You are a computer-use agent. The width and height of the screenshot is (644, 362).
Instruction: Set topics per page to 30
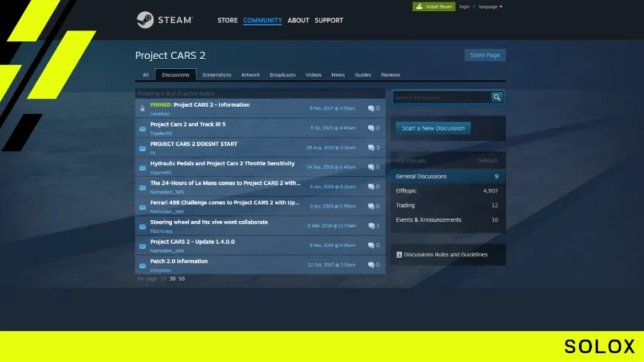click(x=172, y=278)
